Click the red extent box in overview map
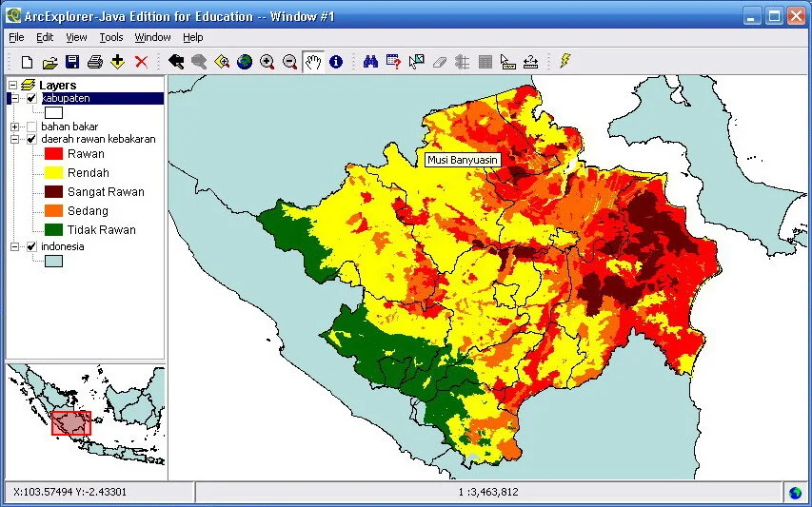The height and width of the screenshot is (507, 812). tap(71, 422)
